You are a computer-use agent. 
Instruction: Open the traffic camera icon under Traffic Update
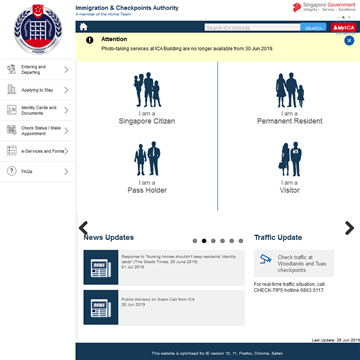point(266,259)
